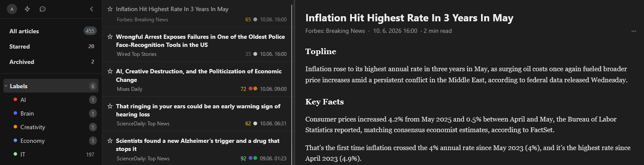Star the ringing in your ears article
This screenshot has height=165, width=644.
point(110,106)
